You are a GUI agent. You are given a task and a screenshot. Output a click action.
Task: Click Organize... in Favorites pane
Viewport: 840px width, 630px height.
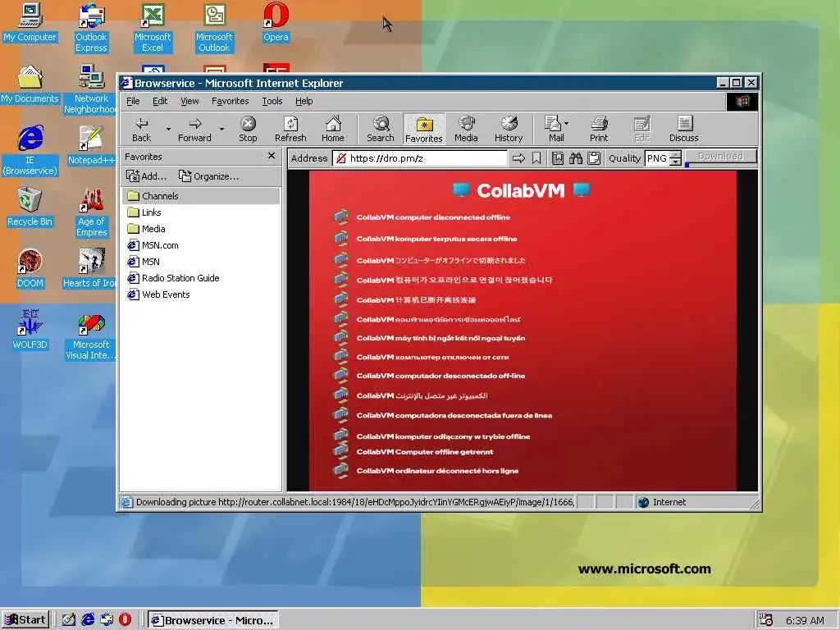point(209,176)
